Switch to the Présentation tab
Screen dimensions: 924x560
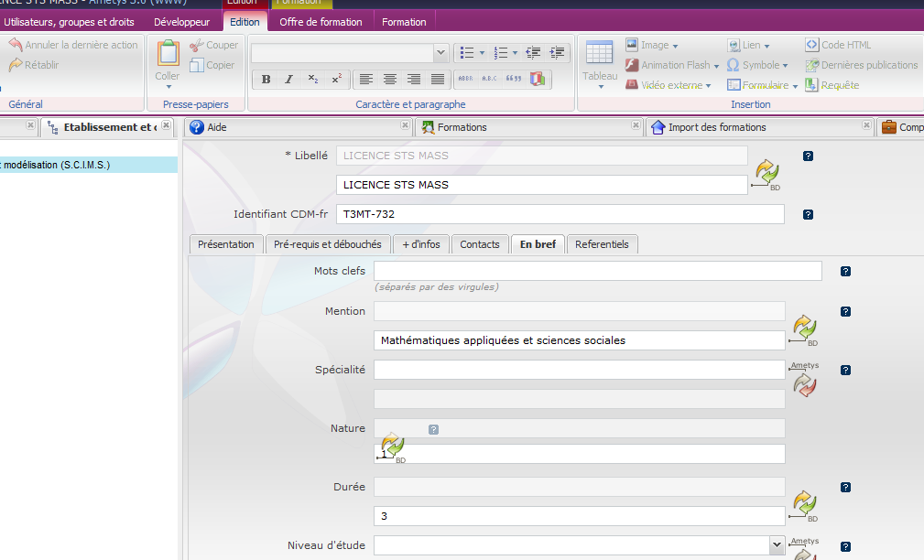226,244
